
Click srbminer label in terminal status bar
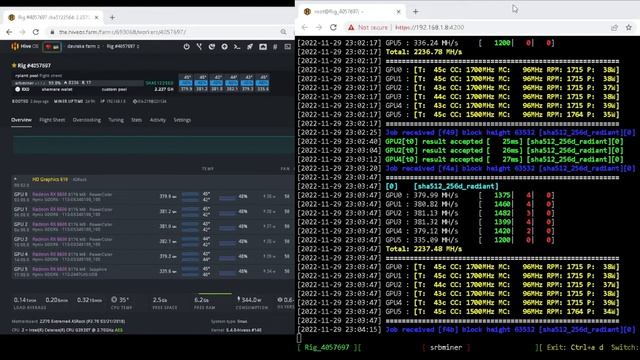(446, 347)
